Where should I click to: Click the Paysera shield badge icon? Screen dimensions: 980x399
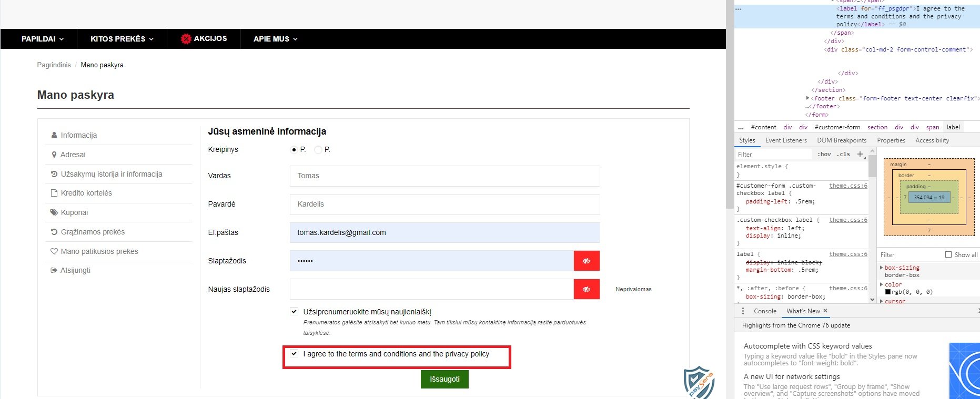pyautogui.click(x=699, y=383)
